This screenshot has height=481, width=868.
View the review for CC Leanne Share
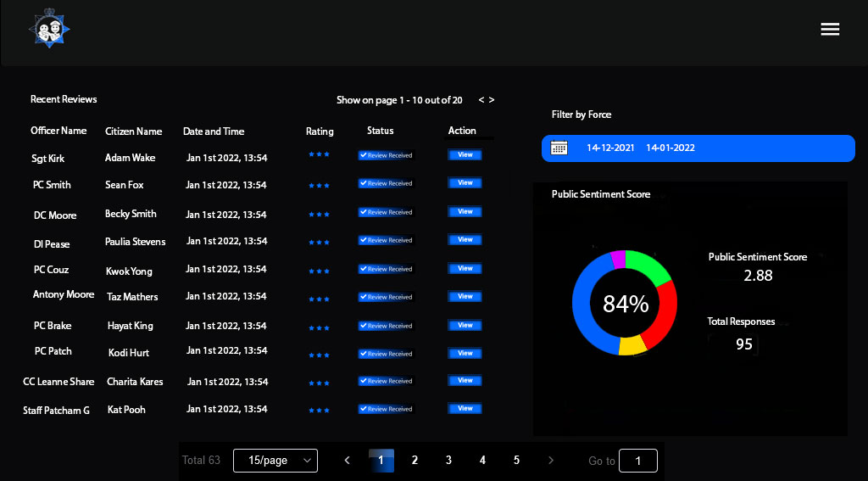point(465,380)
